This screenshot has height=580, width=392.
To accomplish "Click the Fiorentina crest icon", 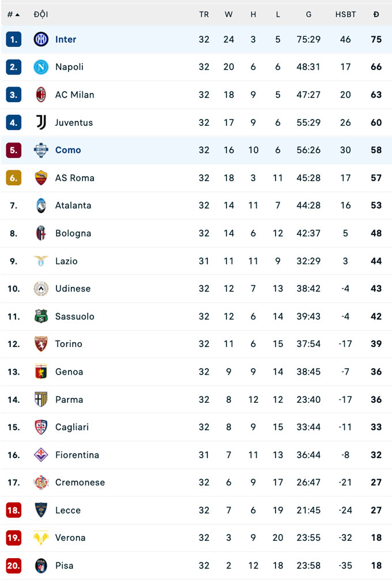I will [41, 455].
